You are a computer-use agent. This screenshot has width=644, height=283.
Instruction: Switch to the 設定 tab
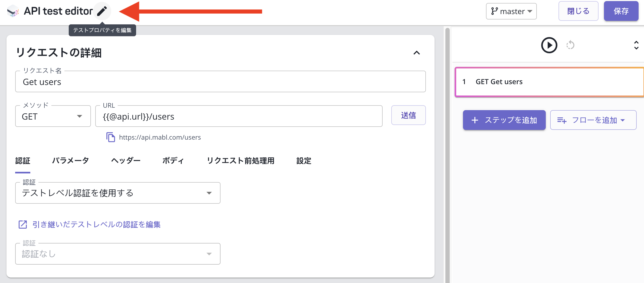[304, 161]
